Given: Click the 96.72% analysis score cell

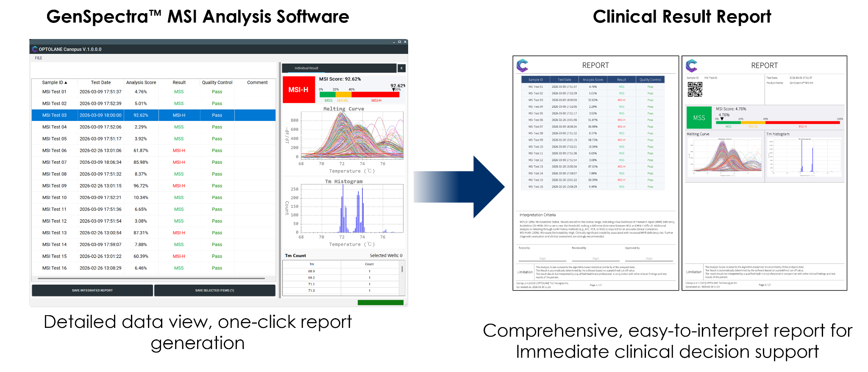Looking at the screenshot, I should pos(141,186).
